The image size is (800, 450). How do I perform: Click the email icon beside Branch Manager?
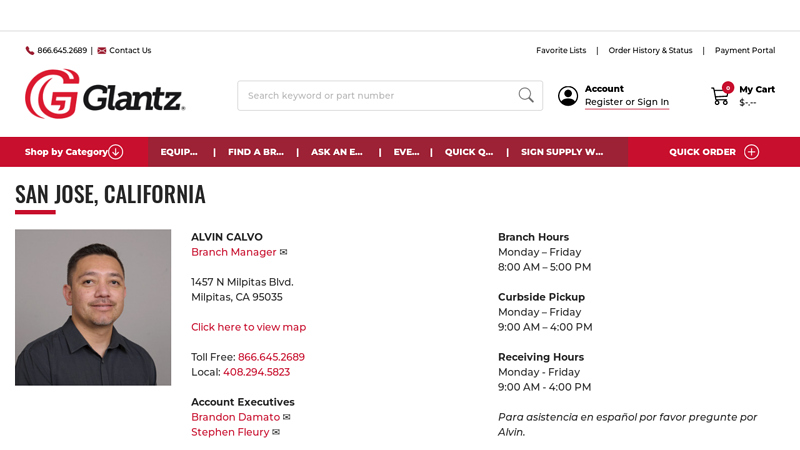(284, 252)
